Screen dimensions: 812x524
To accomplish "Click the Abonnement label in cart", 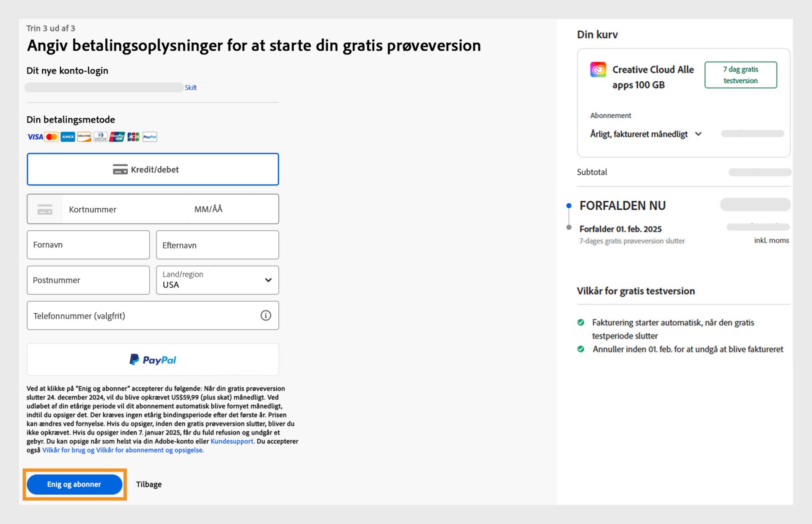I will (611, 115).
